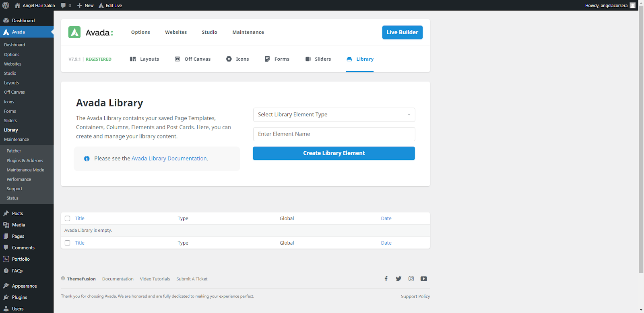Select Maintenance Mode in sidebar submenu

(25, 170)
